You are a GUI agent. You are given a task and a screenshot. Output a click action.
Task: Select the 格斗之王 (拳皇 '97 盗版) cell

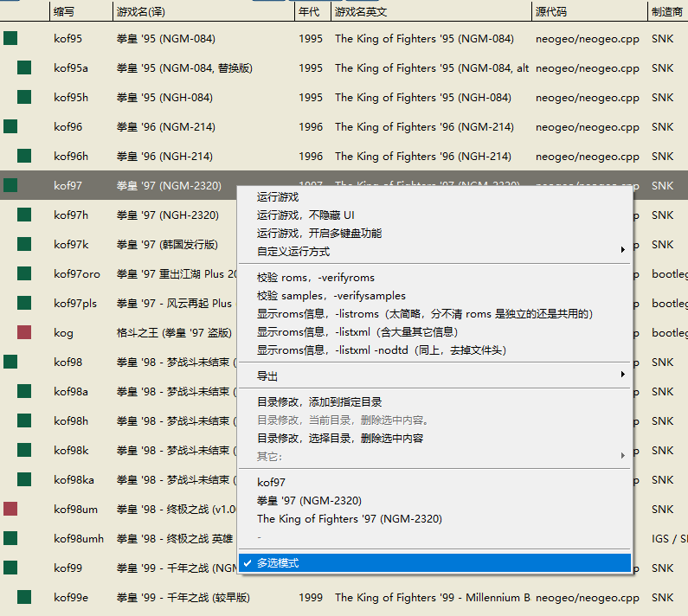point(174,332)
